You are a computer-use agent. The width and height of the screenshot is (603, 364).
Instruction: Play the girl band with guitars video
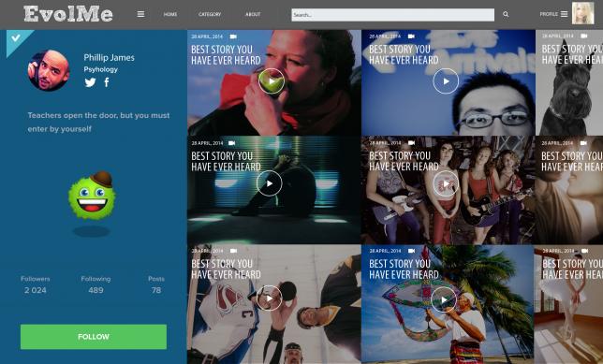tap(446, 183)
